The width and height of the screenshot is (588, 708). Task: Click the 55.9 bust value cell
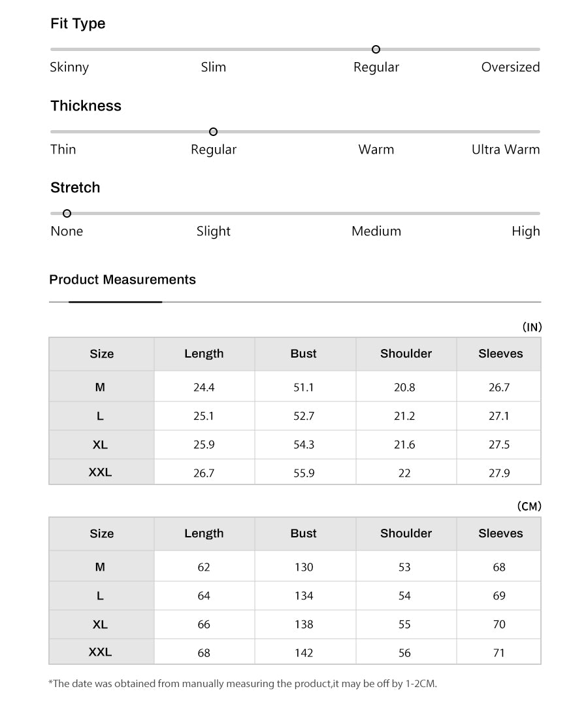(304, 473)
